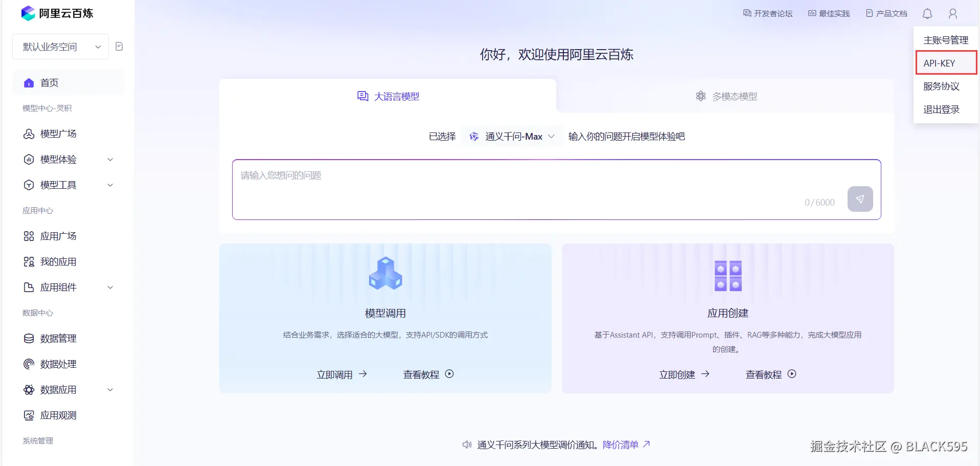
Task: Click the 多模态模型 tab icon
Action: [701, 96]
